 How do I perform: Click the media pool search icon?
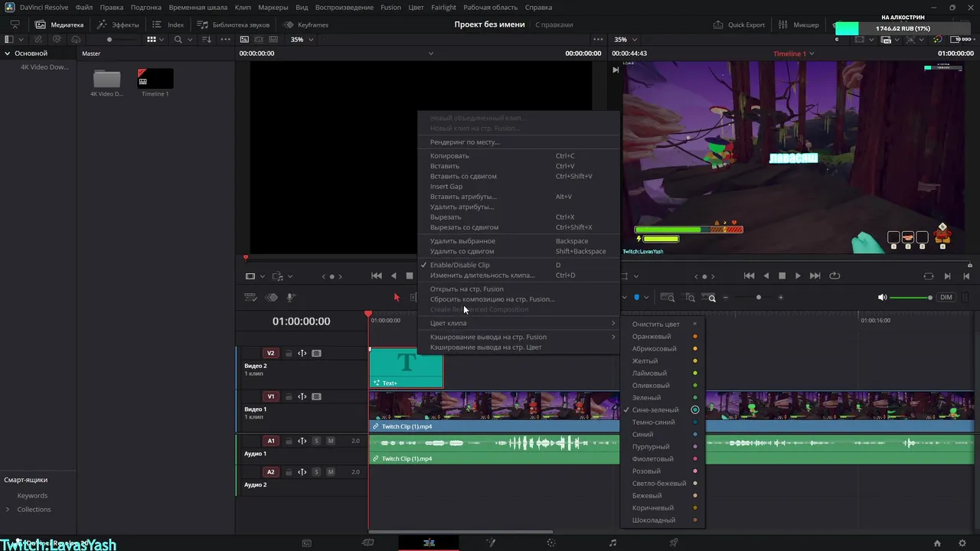178,40
